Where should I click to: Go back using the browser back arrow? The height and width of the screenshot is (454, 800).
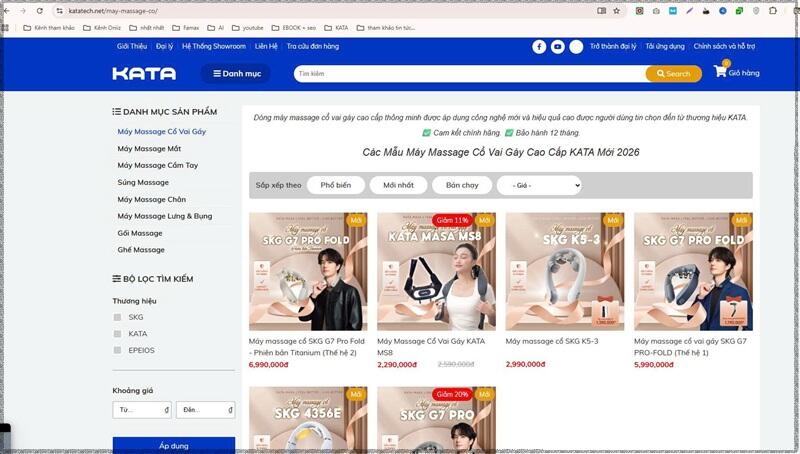[x=7, y=11]
